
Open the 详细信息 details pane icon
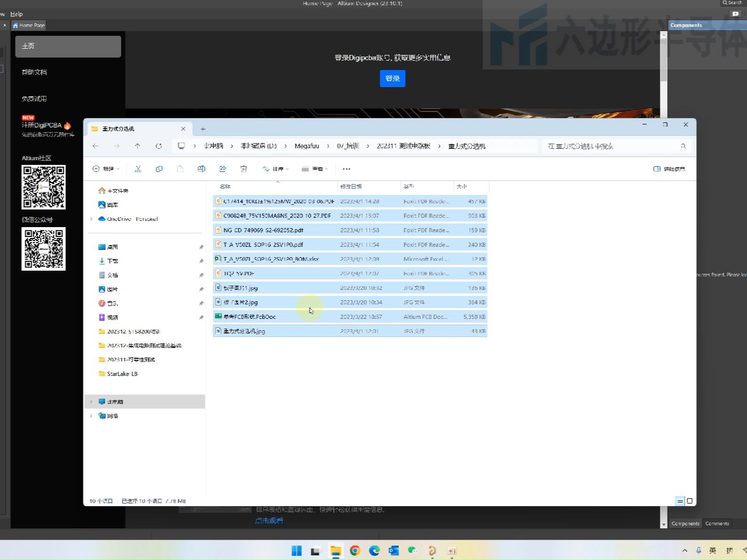[669, 169]
